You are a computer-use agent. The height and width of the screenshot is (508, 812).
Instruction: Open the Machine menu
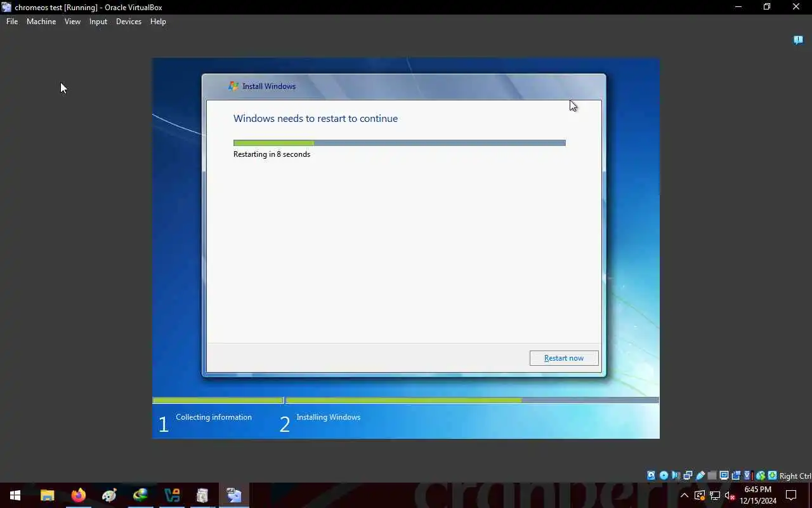coord(41,22)
